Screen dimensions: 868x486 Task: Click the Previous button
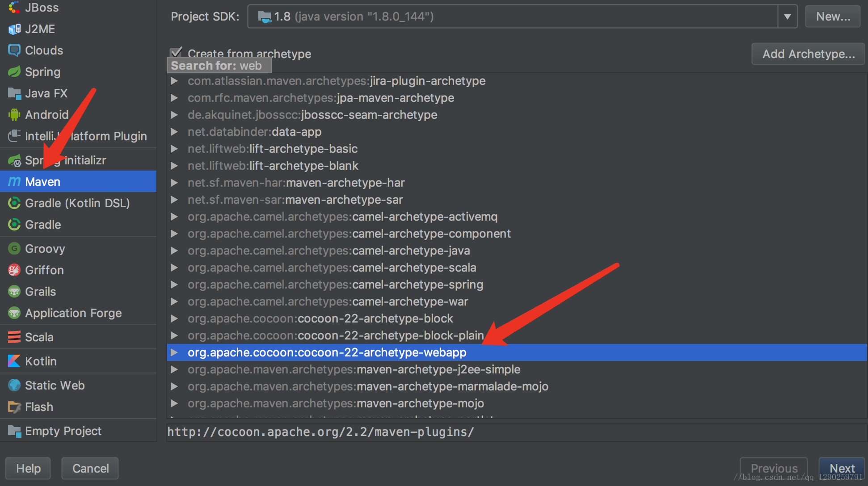[774, 468]
